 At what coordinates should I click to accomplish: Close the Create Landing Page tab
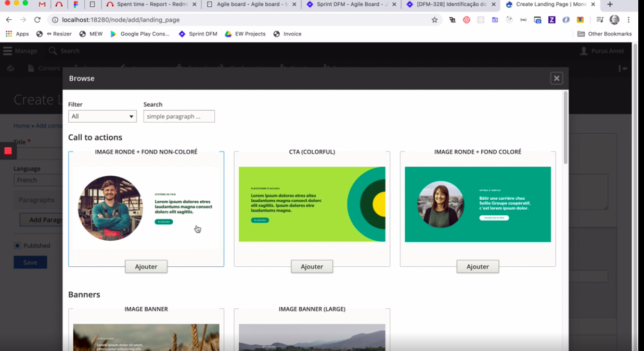(593, 5)
